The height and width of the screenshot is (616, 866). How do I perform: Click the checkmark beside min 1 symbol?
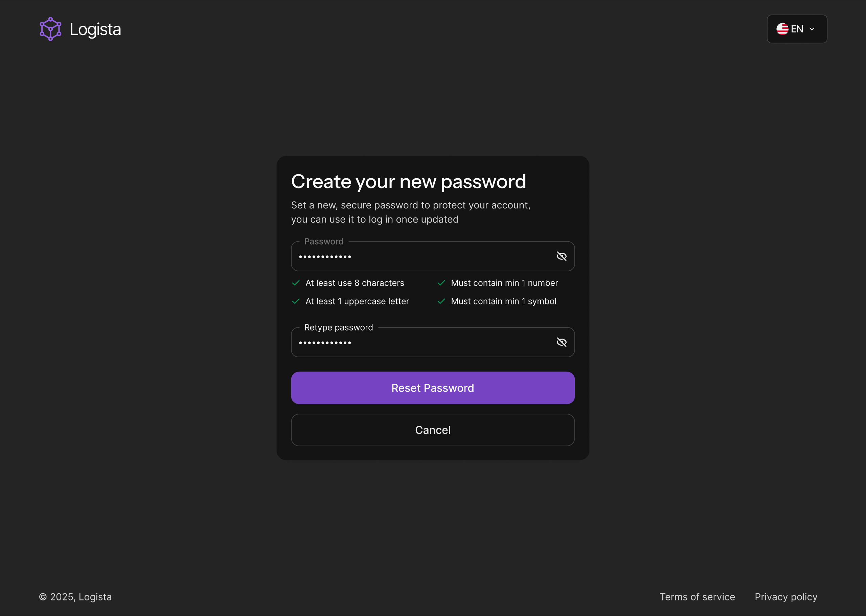[441, 301]
